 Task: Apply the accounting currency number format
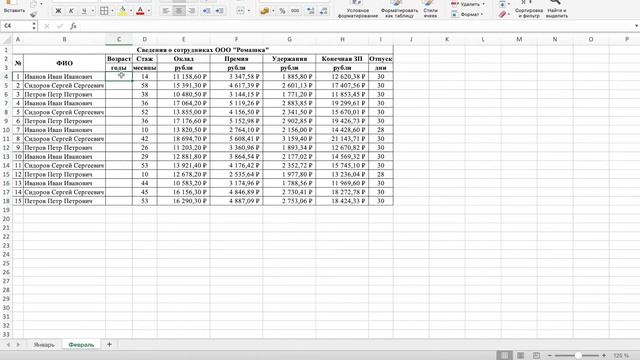[264, 11]
